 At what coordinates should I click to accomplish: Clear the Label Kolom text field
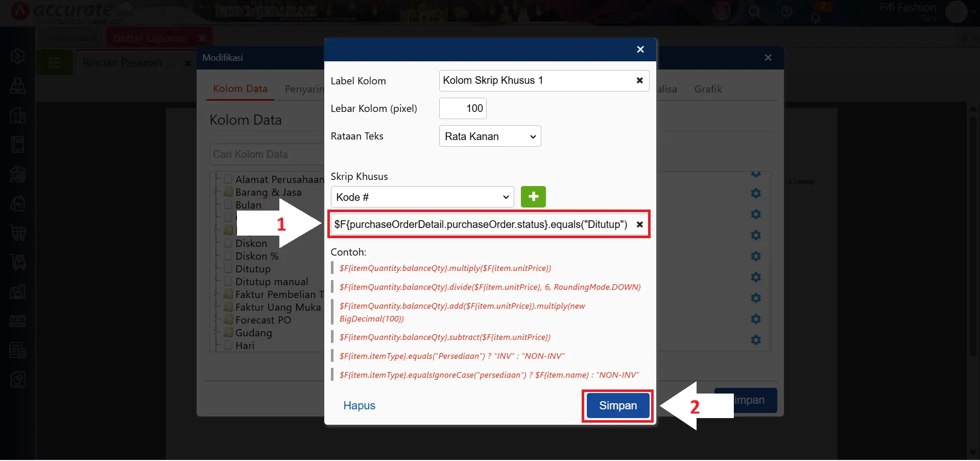[x=639, y=81]
